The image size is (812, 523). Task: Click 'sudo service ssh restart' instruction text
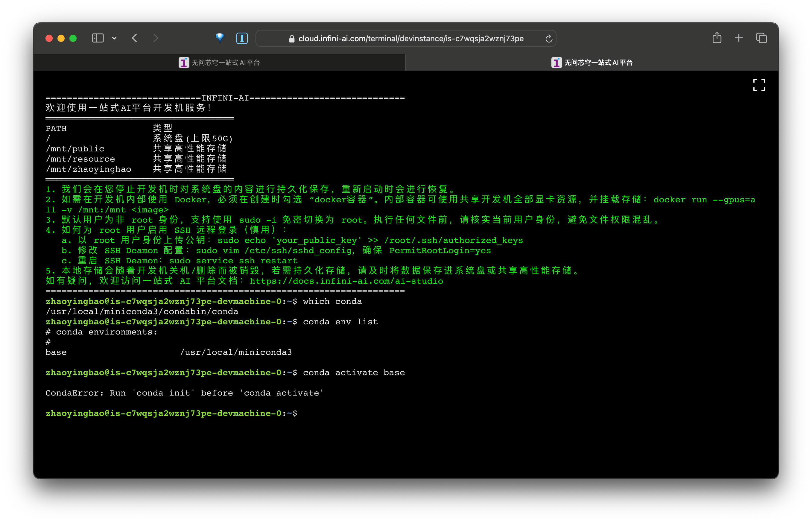[233, 261]
